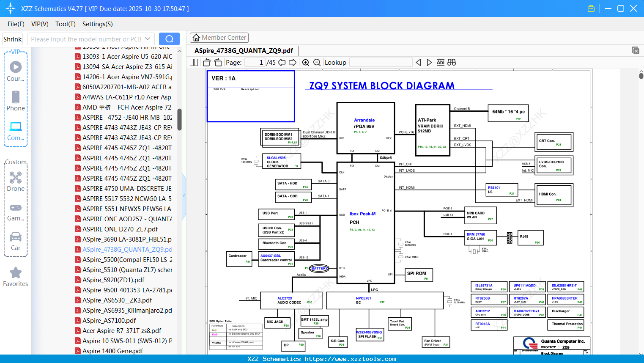Open the Favorites star

click(16, 277)
